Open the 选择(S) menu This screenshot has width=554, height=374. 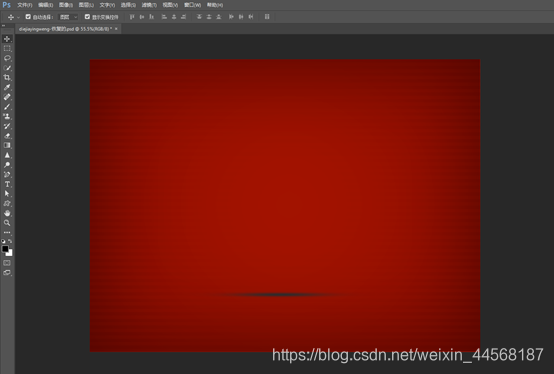tap(128, 5)
